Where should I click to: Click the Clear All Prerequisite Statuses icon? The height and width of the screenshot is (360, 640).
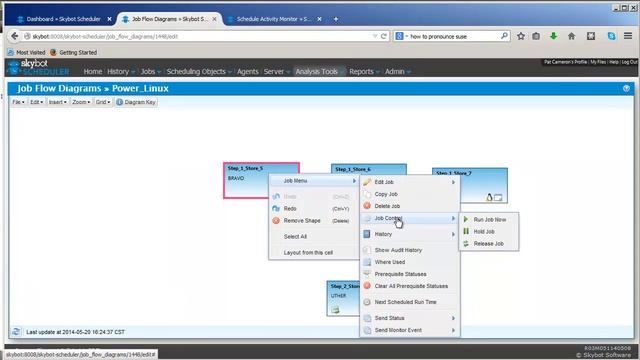(x=367, y=286)
